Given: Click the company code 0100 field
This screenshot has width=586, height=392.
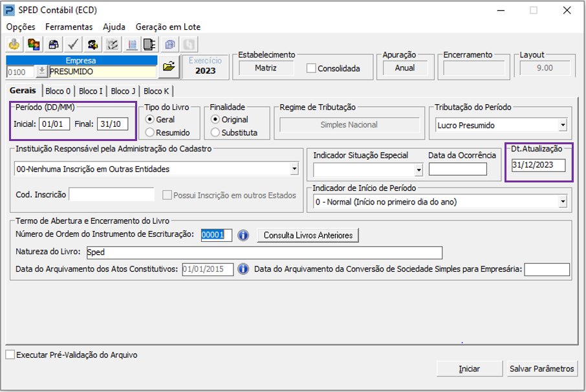Looking at the screenshot, I should [21, 72].
